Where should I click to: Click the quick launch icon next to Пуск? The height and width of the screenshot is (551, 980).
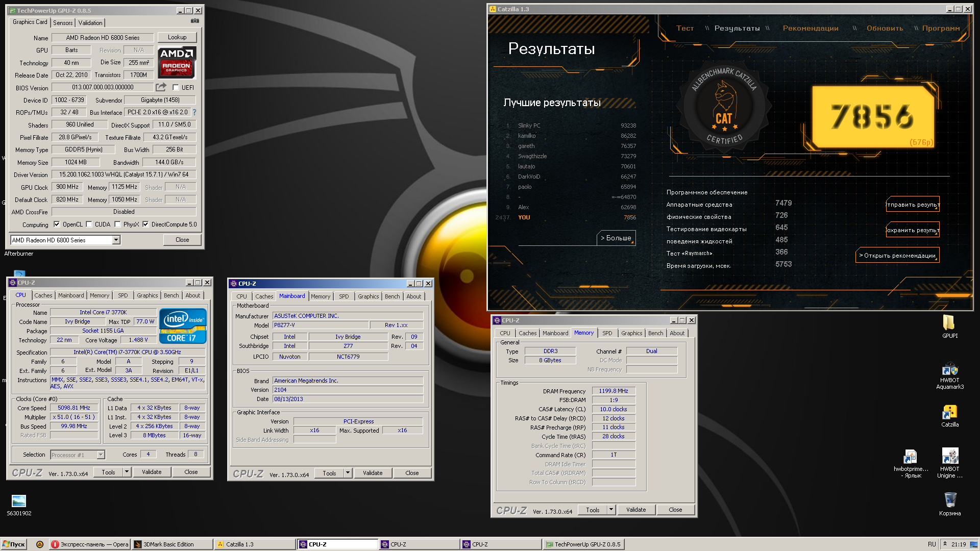[x=40, y=544]
